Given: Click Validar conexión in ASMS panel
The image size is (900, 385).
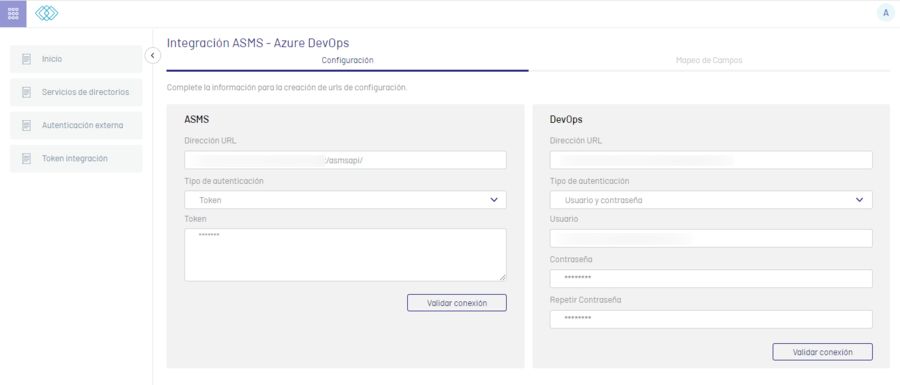Looking at the screenshot, I should tap(457, 303).
